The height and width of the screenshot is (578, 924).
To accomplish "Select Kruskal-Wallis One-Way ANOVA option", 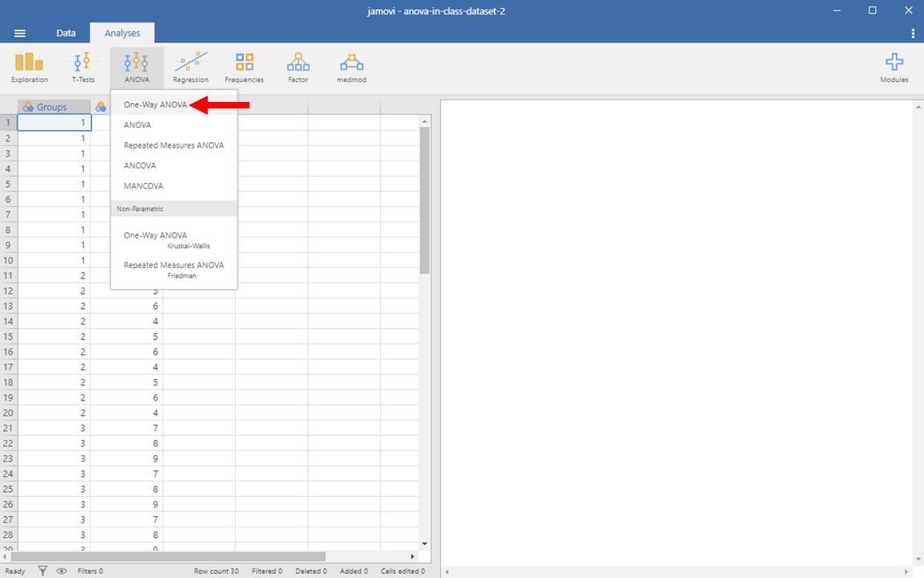I will coord(167,240).
